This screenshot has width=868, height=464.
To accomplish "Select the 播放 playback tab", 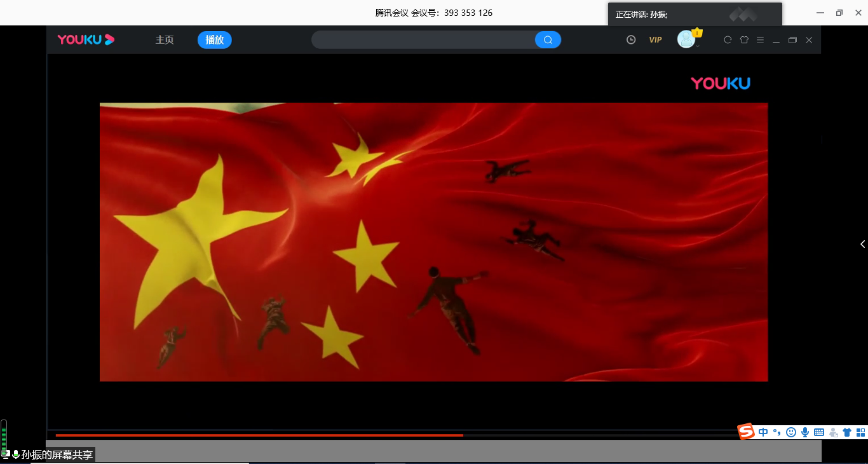I will 215,39.
